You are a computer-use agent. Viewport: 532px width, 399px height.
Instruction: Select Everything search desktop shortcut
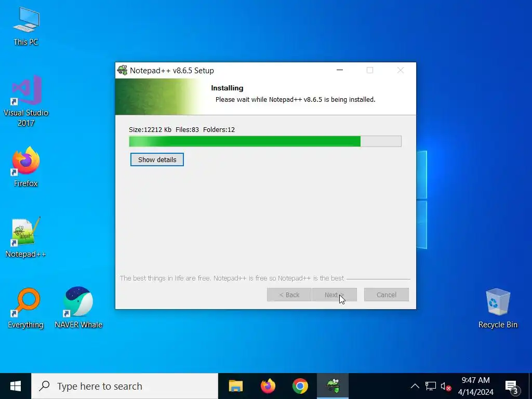[x=26, y=308]
